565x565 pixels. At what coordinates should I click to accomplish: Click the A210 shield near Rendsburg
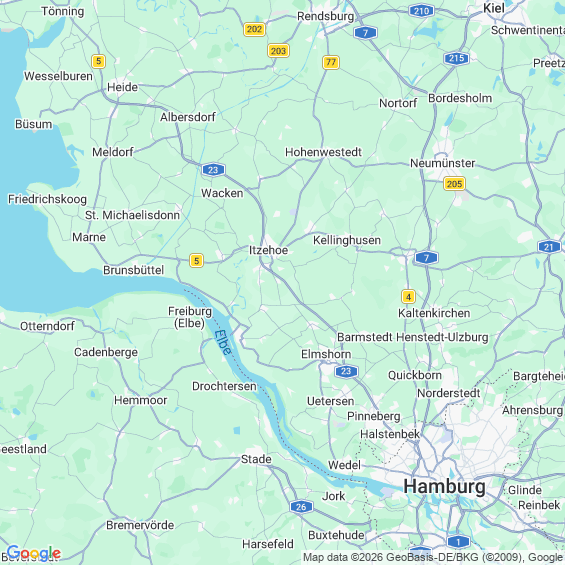click(x=421, y=11)
